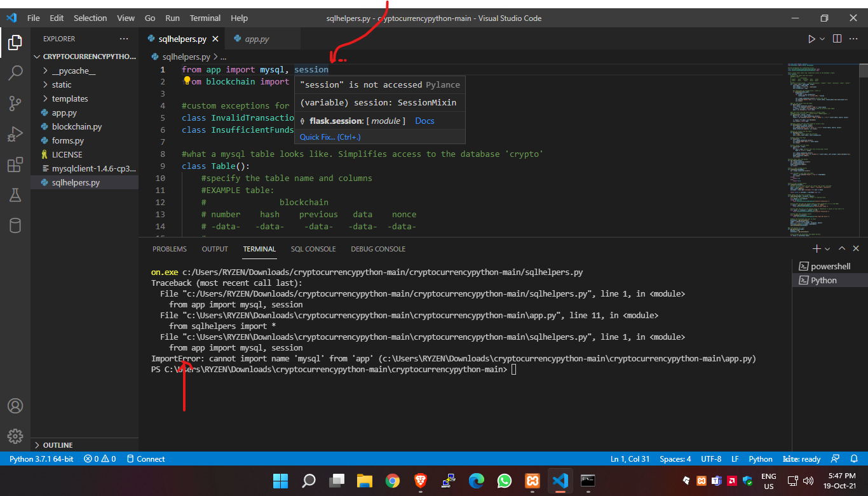Image resolution: width=868 pixels, height=496 pixels.
Task: Open the Extensions view
Action: tap(15, 164)
